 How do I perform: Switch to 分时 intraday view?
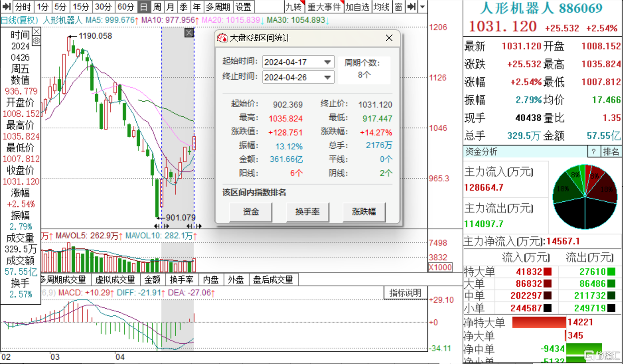tap(23, 7)
